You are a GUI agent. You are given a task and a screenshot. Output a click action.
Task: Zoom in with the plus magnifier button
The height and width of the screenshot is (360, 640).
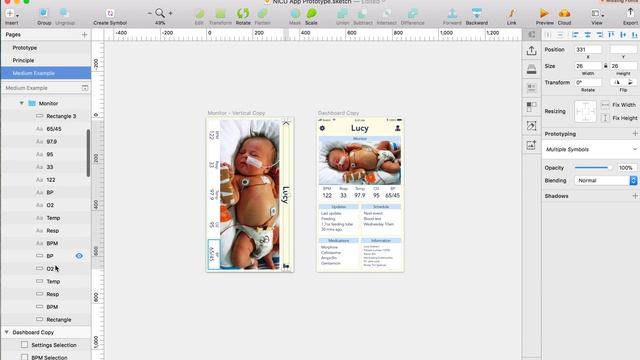coord(171,13)
